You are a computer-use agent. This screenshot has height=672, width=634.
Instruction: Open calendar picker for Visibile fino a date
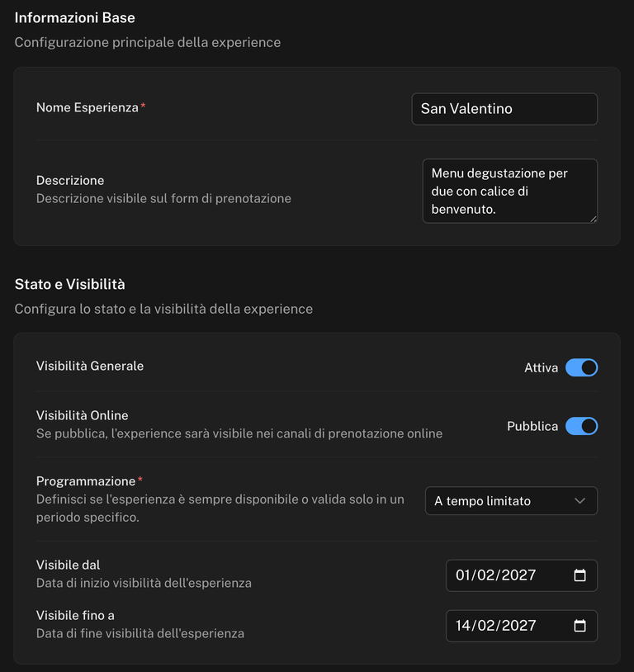coord(580,626)
